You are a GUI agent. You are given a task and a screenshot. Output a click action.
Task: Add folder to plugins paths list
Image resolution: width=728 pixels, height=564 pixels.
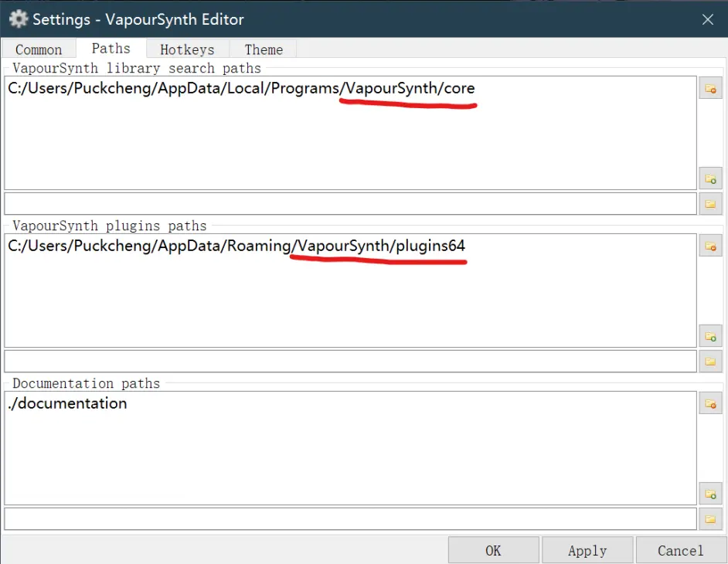click(710, 336)
